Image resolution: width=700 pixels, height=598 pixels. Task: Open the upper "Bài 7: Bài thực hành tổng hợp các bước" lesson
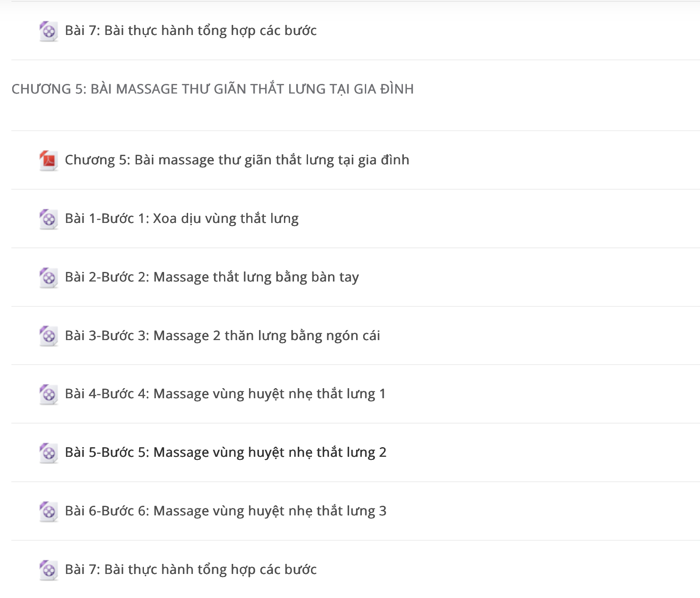[x=191, y=31]
